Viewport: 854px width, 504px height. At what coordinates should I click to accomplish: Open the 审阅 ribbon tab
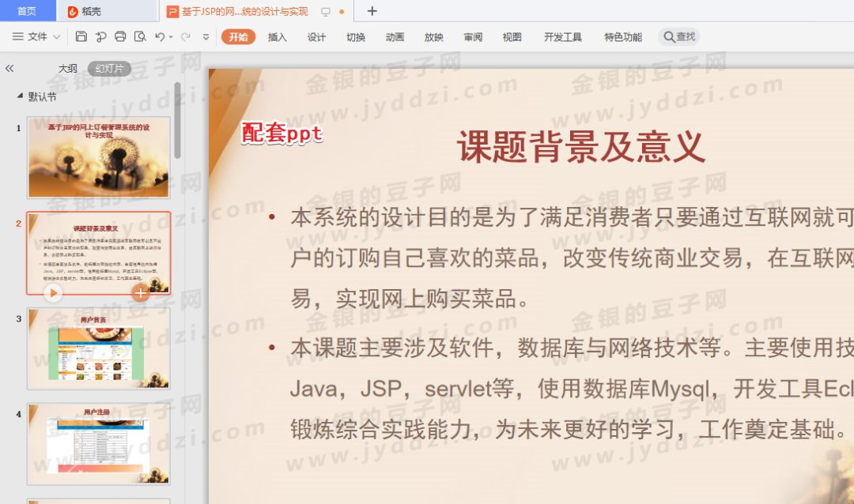point(474,37)
